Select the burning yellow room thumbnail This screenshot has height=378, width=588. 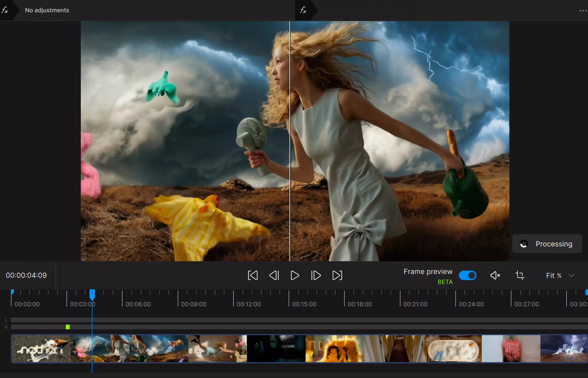335,349
